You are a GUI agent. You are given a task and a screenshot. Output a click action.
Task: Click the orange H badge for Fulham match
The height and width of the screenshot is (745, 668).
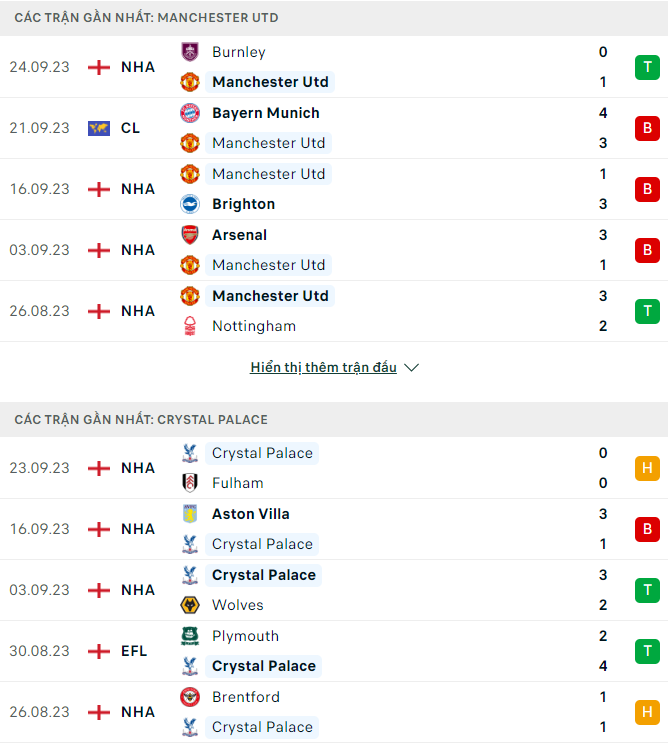click(647, 468)
